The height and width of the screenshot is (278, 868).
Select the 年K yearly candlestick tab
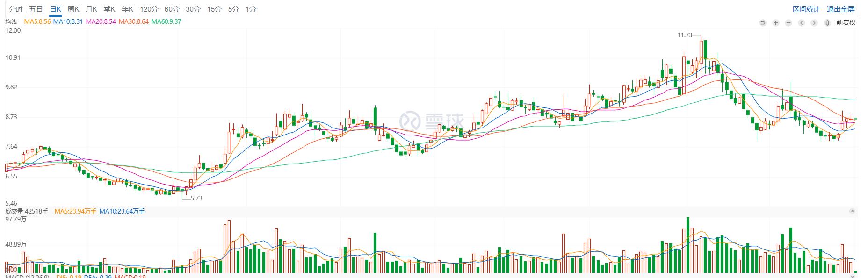click(128, 9)
